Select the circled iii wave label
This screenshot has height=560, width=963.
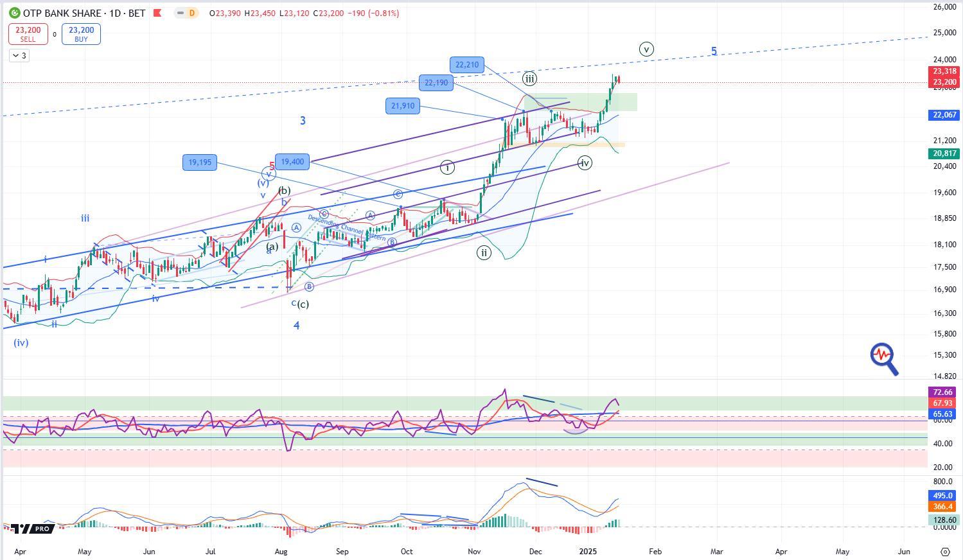(529, 79)
